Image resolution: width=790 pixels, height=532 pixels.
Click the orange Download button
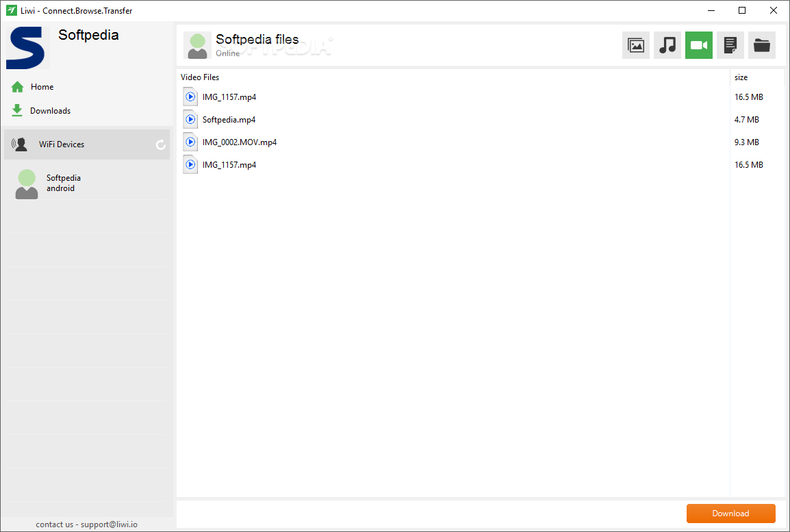tap(730, 514)
